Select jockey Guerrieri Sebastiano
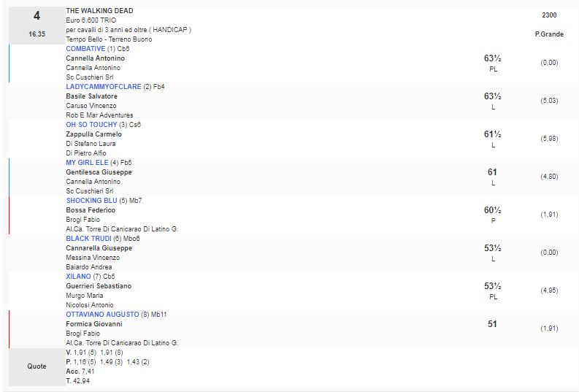Viewport: 579px width, 392px height. (99, 286)
